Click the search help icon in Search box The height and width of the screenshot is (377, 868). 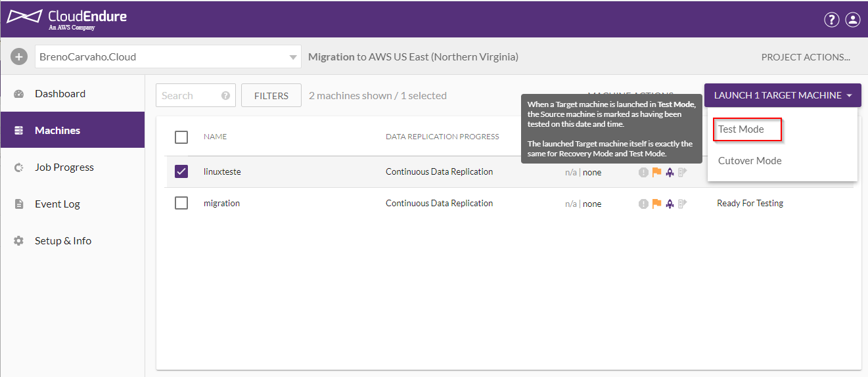coord(225,96)
